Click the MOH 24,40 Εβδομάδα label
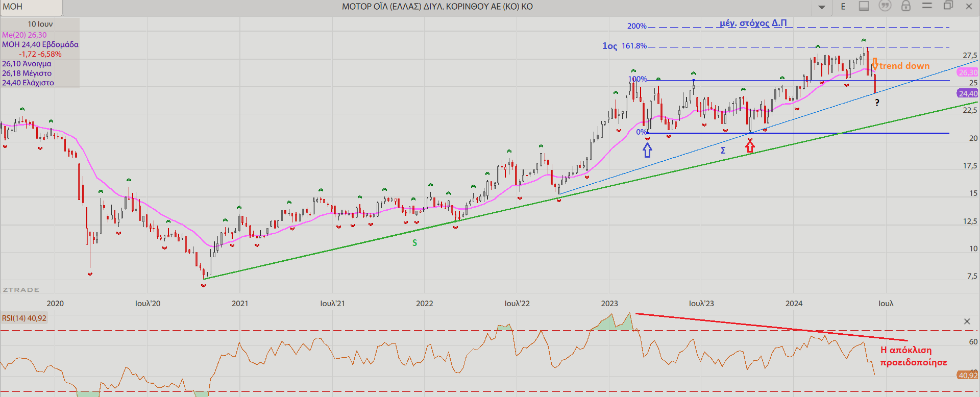980x397 pixels. (40, 44)
